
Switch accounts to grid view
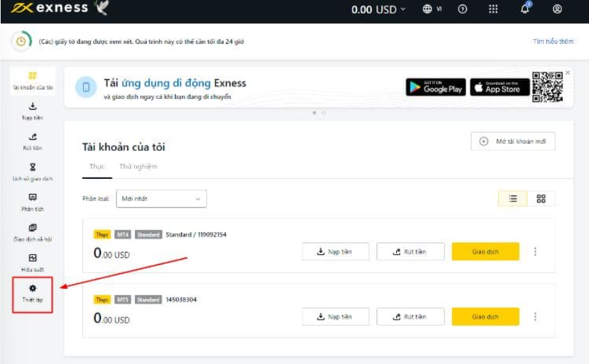tap(541, 199)
